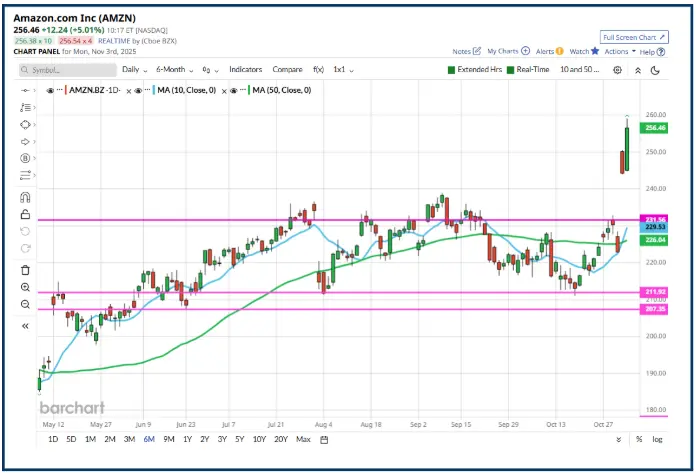This screenshot has height=473, width=696.
Task: Hide the AMZN.BZ price series
Action: coord(50,90)
